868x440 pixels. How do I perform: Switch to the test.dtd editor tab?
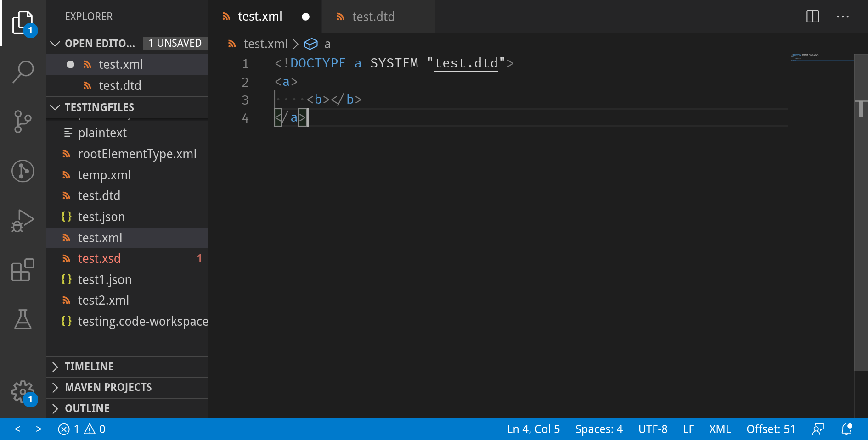coord(378,17)
